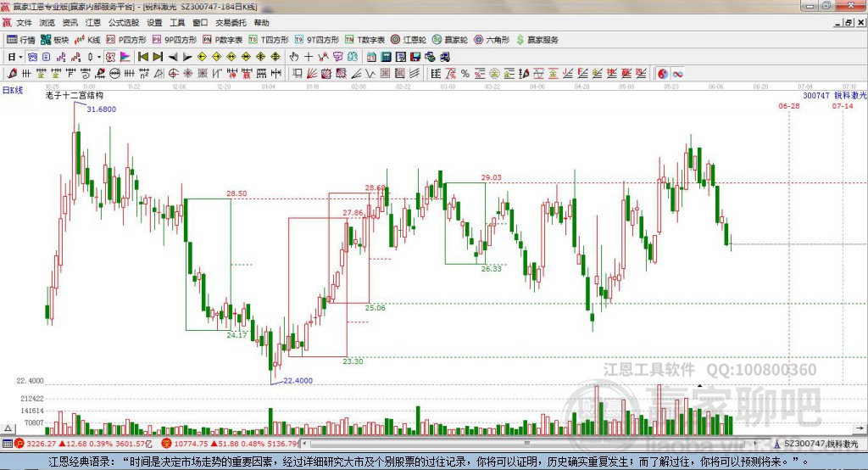
Task: Step chart right with black right arrow
Action: click(x=187, y=57)
